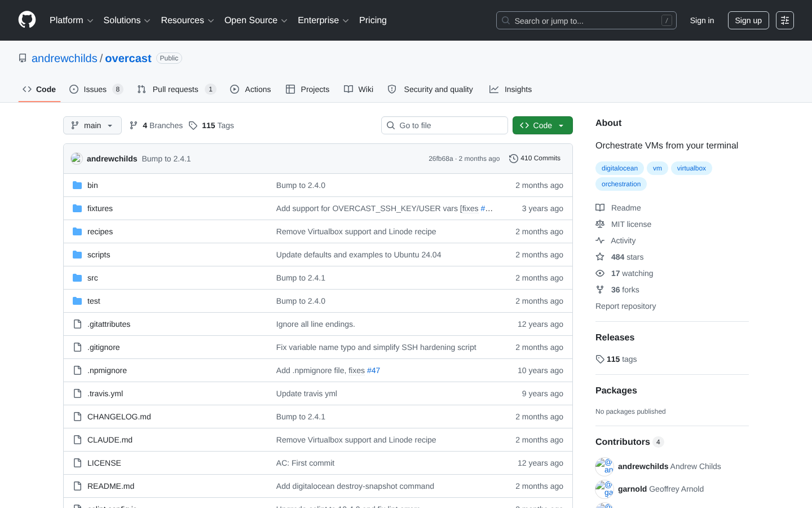Click the .travis.yml file icon
The width and height of the screenshot is (812, 508).
[x=77, y=393]
